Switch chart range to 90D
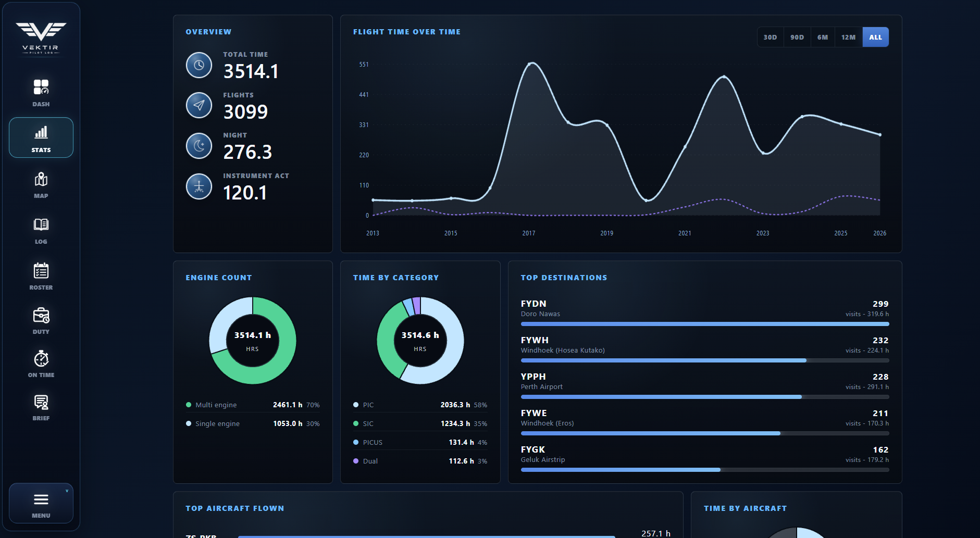Image resolution: width=980 pixels, height=538 pixels. click(x=797, y=37)
